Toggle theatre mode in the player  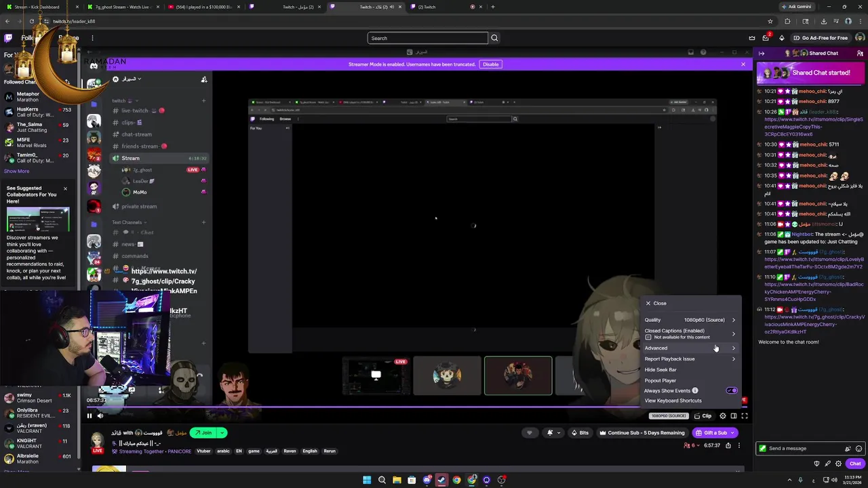[734, 416]
